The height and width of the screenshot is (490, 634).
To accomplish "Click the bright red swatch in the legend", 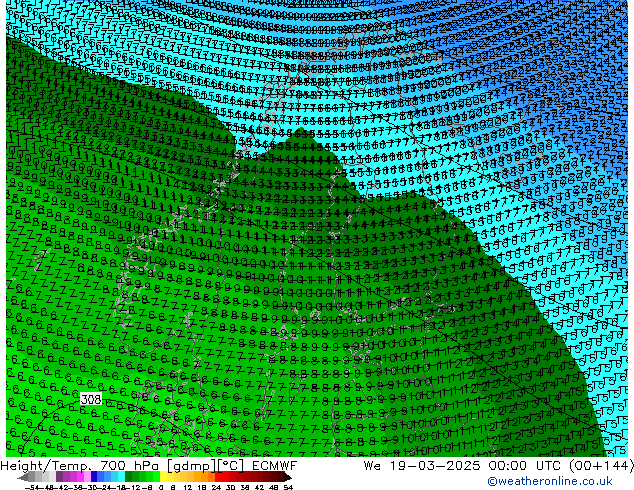I will coord(218,477).
